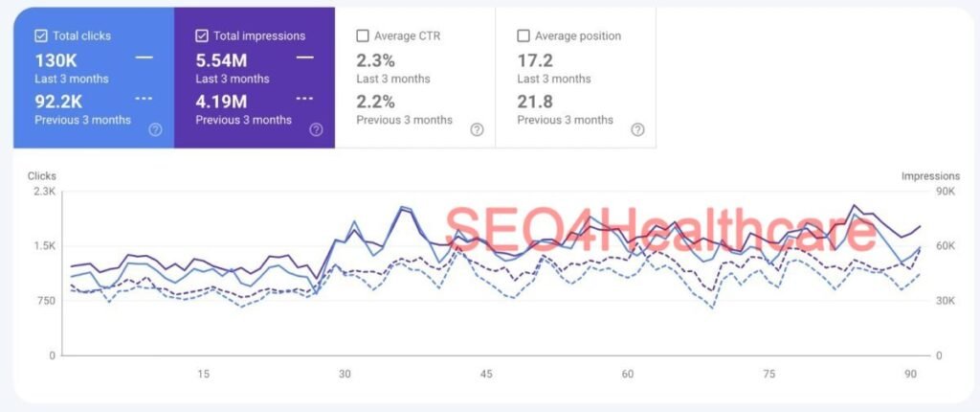980x412 pixels.
Task: Click dashed line legend beside 4.19M
Action: point(304,99)
